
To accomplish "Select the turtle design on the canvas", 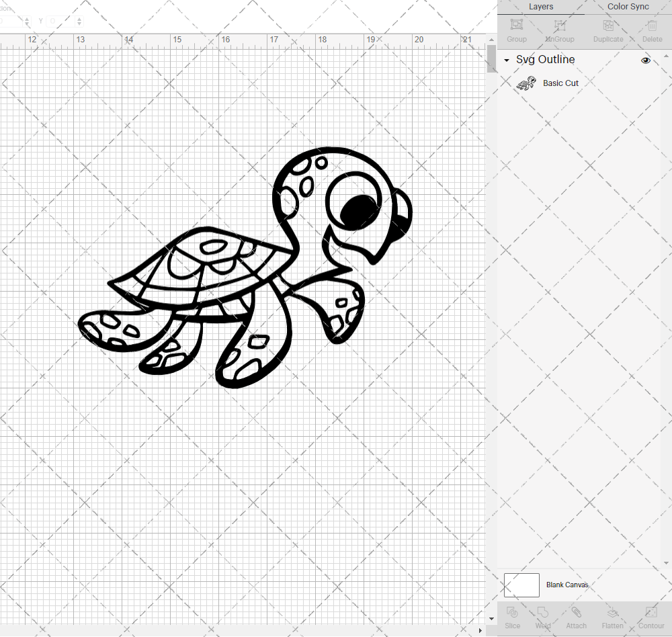I will click(x=245, y=267).
